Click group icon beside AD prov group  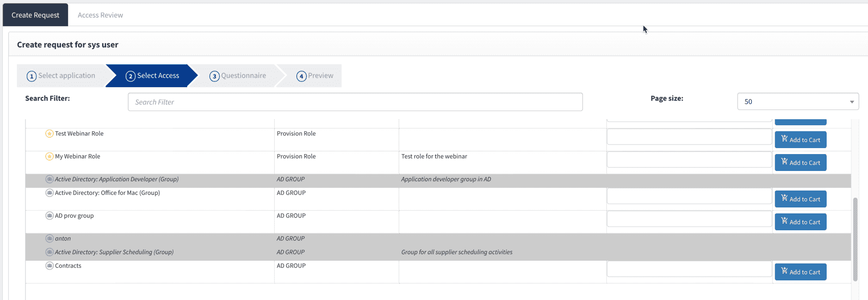click(49, 216)
